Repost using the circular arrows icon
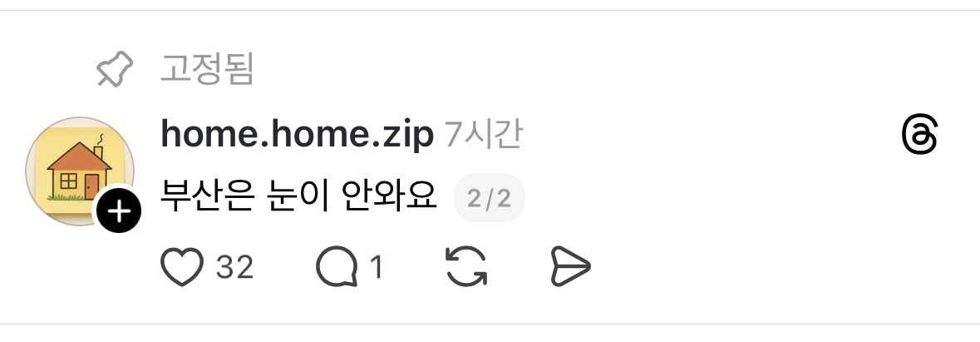 click(x=466, y=266)
